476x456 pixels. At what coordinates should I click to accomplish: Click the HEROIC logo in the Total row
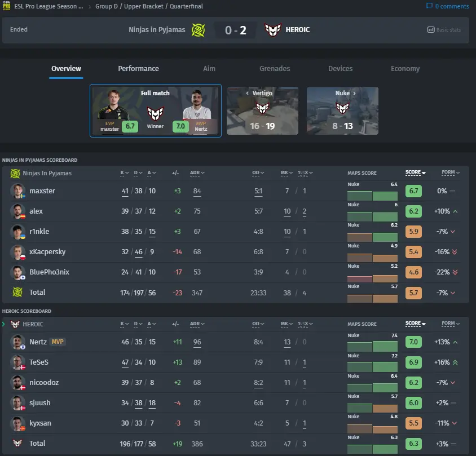tap(17, 443)
